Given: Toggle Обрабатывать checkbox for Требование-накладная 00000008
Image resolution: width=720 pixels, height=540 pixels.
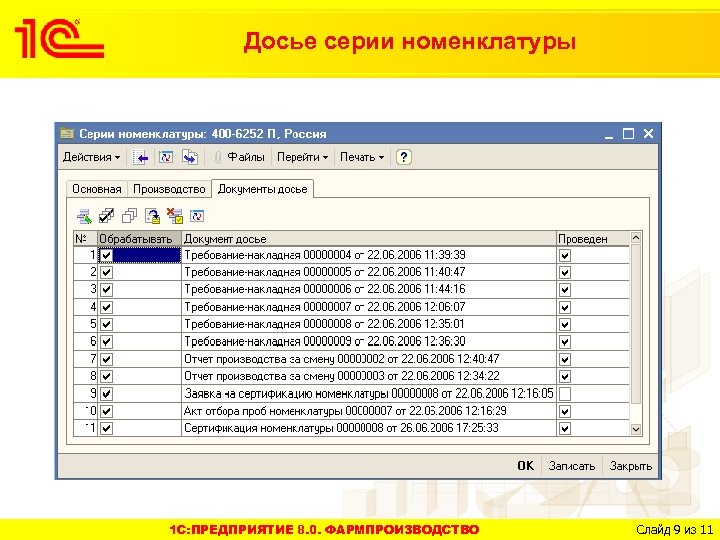Looking at the screenshot, I should (x=107, y=325).
